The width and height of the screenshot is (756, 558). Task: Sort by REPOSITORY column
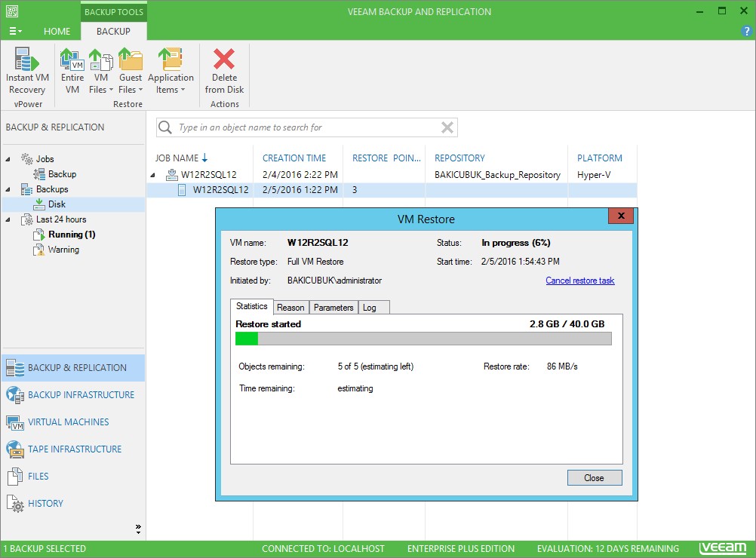tap(459, 158)
